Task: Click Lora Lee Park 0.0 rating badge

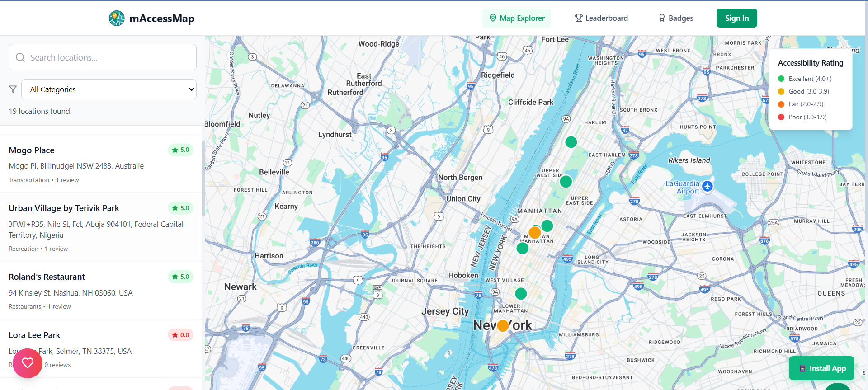Action: point(180,335)
